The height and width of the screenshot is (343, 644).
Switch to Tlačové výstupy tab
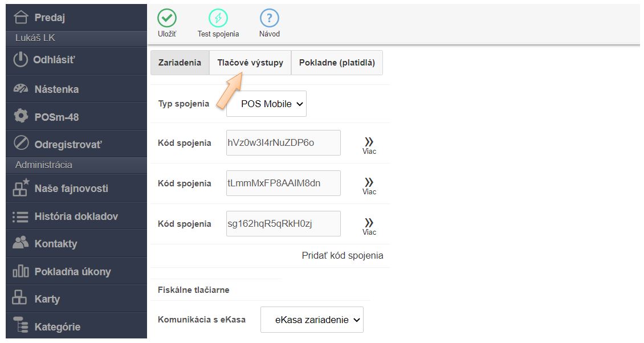tap(250, 63)
